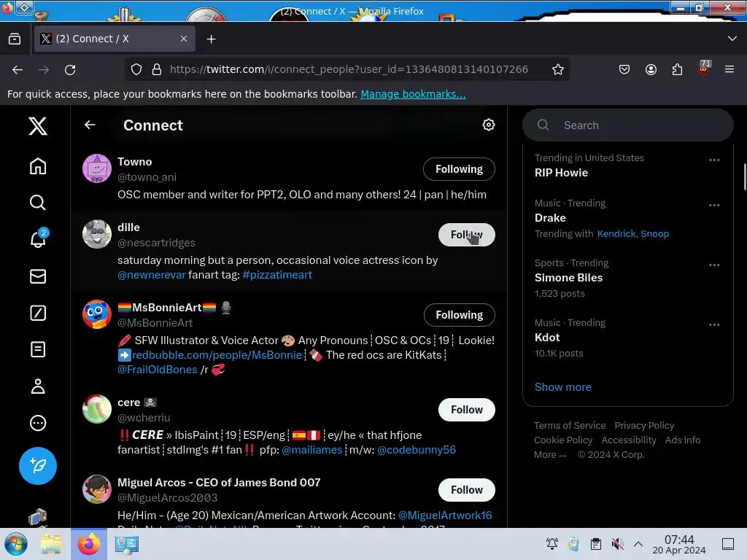
Task: Open a new tab with plus button
Action: [211, 39]
